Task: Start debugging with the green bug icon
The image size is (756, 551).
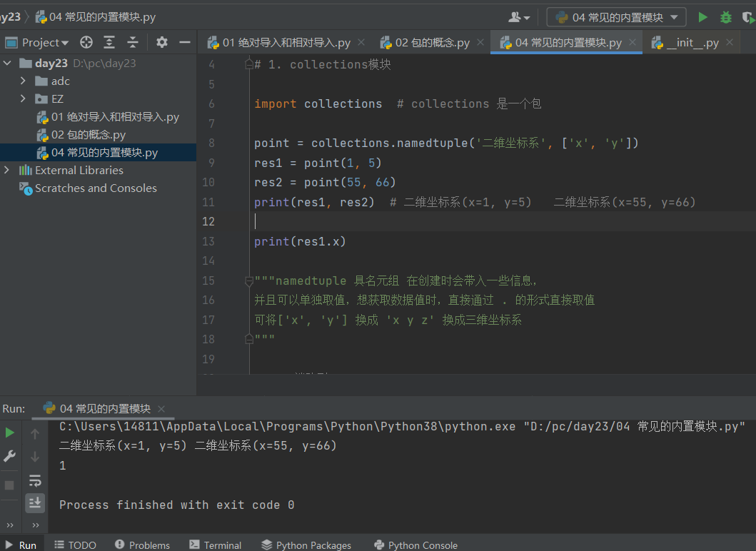Action: pyautogui.click(x=725, y=17)
